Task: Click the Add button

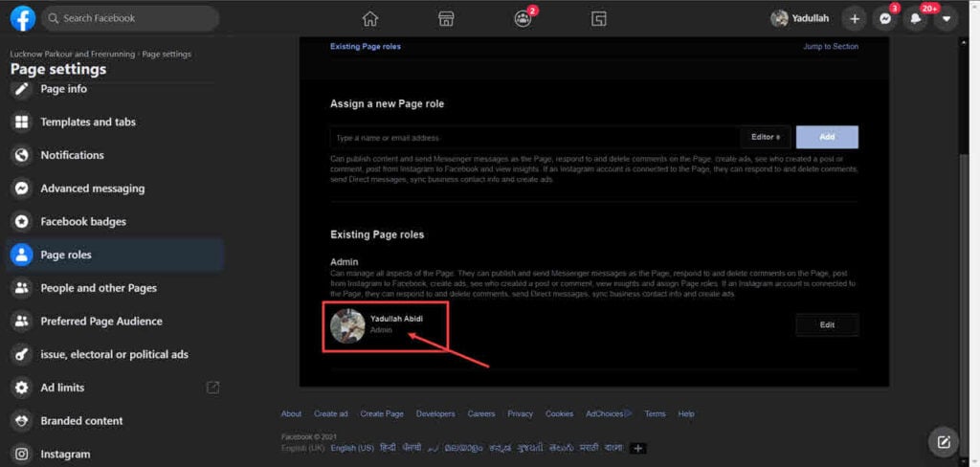Action: coord(827,137)
